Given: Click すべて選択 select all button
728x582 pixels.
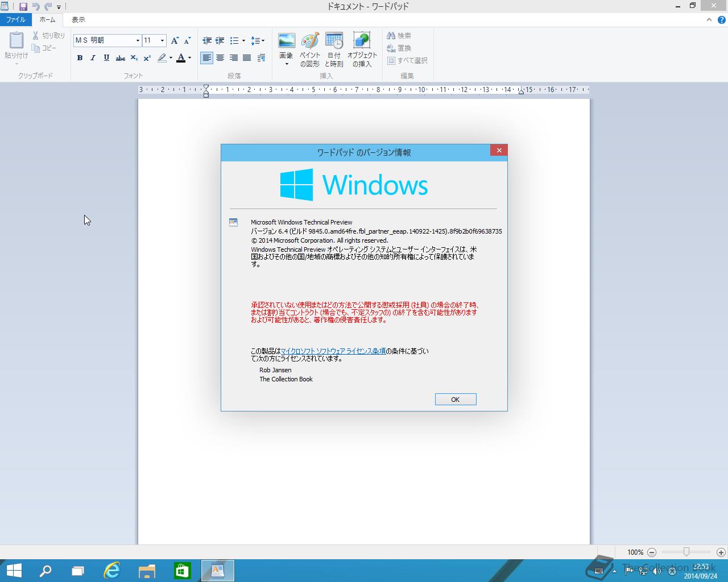Looking at the screenshot, I should [407, 61].
